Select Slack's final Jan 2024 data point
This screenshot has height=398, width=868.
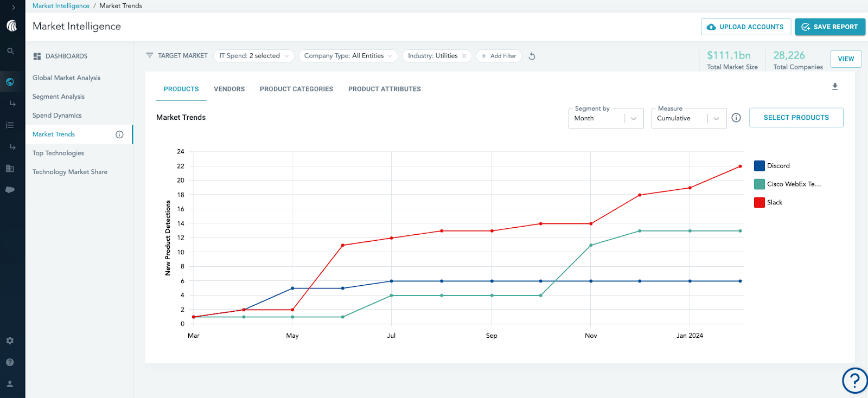coord(740,166)
